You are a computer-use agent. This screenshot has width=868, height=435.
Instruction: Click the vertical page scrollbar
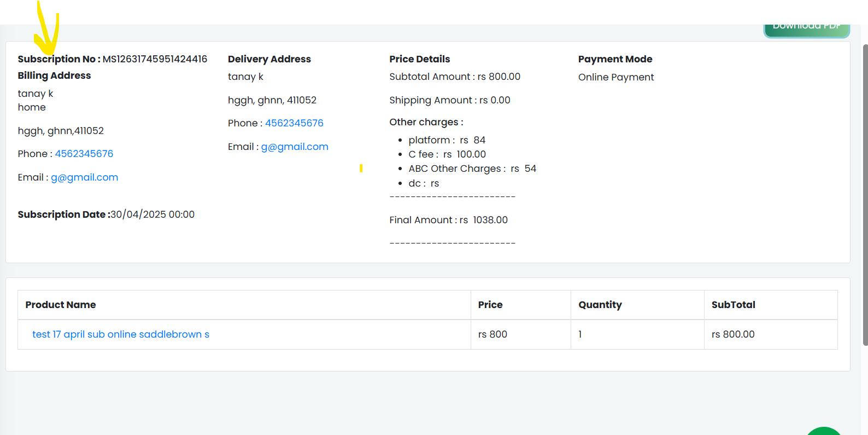pyautogui.click(x=865, y=195)
